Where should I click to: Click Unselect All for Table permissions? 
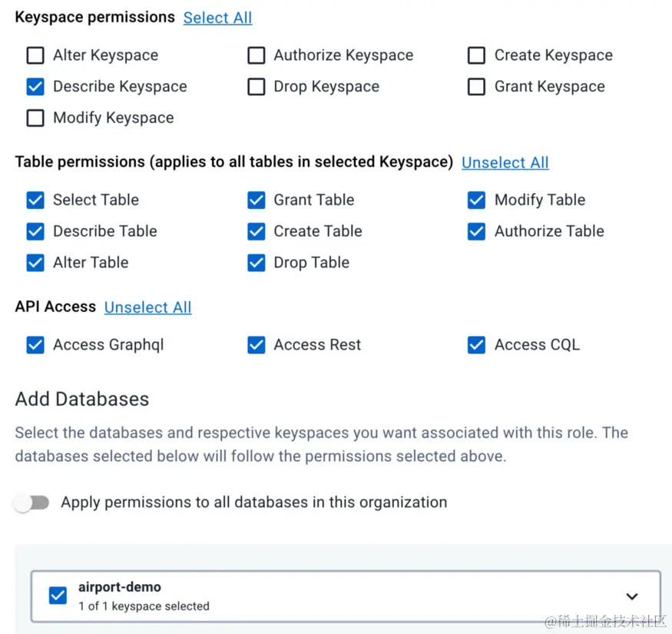tap(505, 163)
